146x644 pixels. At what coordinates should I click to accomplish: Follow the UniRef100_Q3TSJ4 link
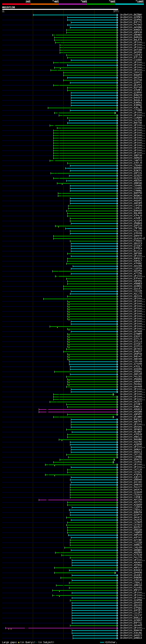[131, 339]
